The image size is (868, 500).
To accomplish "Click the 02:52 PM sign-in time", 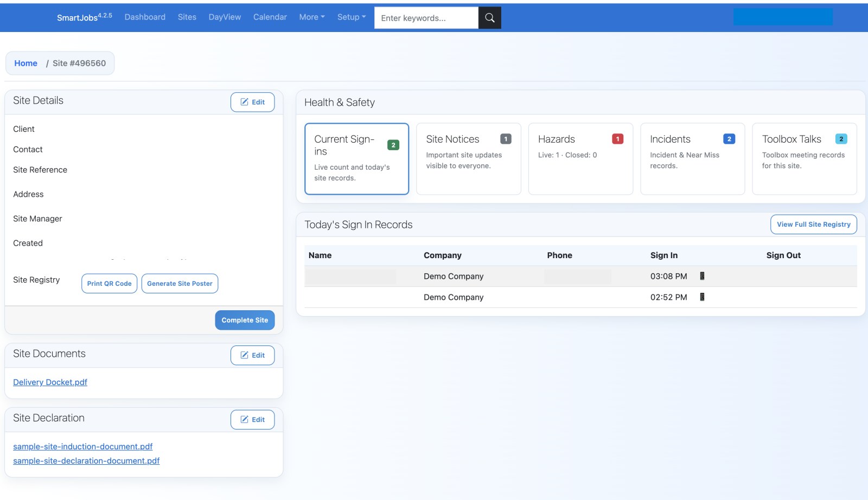I will click(668, 298).
